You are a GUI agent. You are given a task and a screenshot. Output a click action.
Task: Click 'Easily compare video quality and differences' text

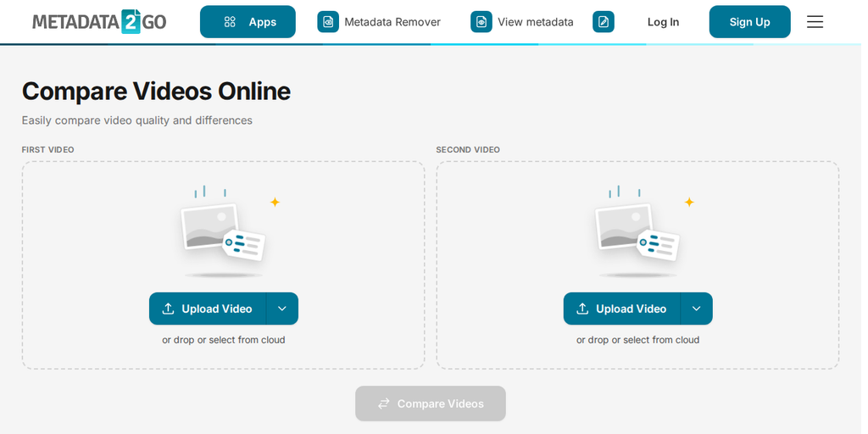coord(138,121)
